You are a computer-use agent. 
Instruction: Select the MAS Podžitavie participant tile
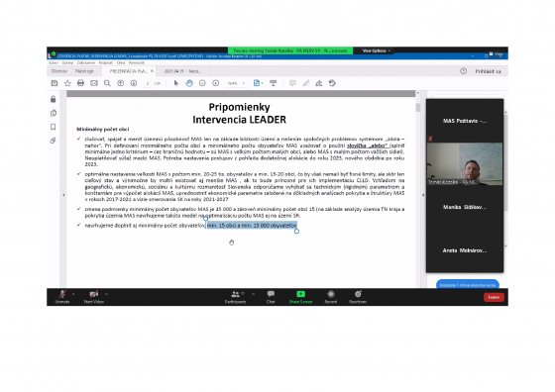(465, 121)
